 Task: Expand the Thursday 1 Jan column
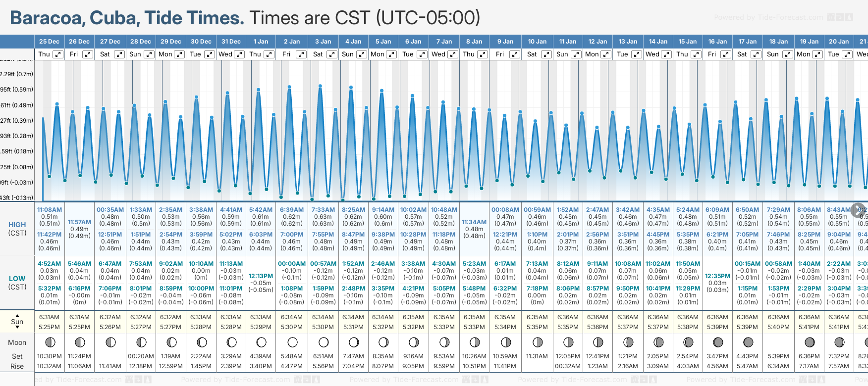pyautogui.click(x=269, y=54)
